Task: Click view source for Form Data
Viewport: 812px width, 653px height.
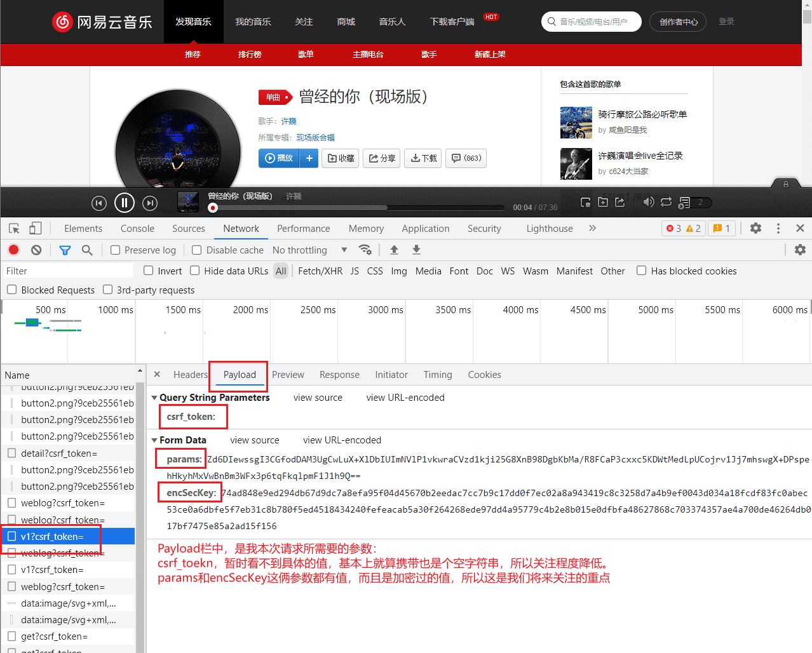Action: (x=255, y=440)
